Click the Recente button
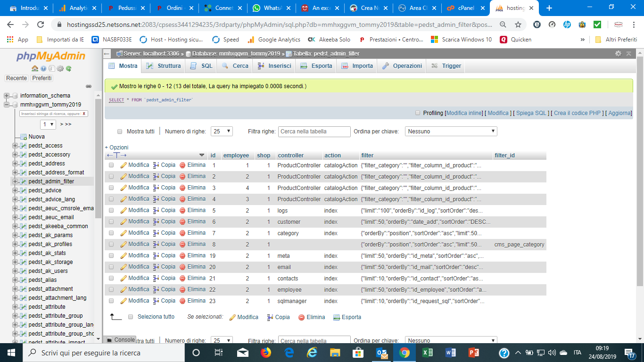This screenshot has width=644, height=362. coord(17,78)
